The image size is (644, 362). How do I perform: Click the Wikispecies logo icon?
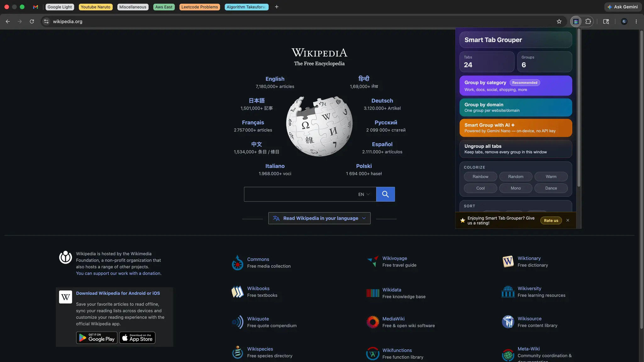(237, 352)
